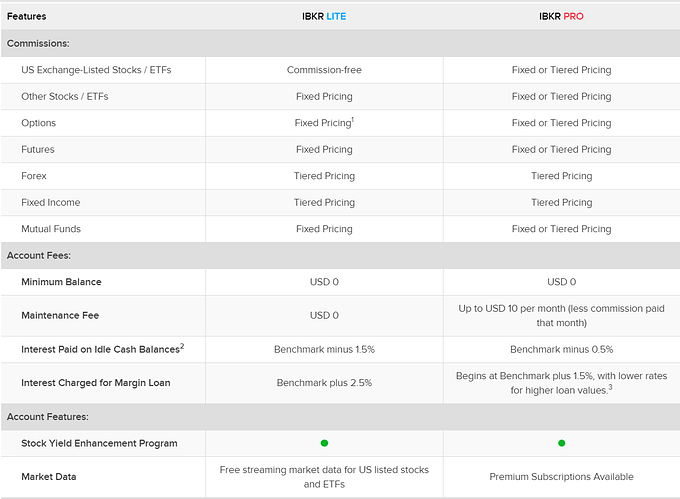The image size is (680, 499).
Task: Click Interest Paid on Idle Cash Balances label
Action: (103, 349)
